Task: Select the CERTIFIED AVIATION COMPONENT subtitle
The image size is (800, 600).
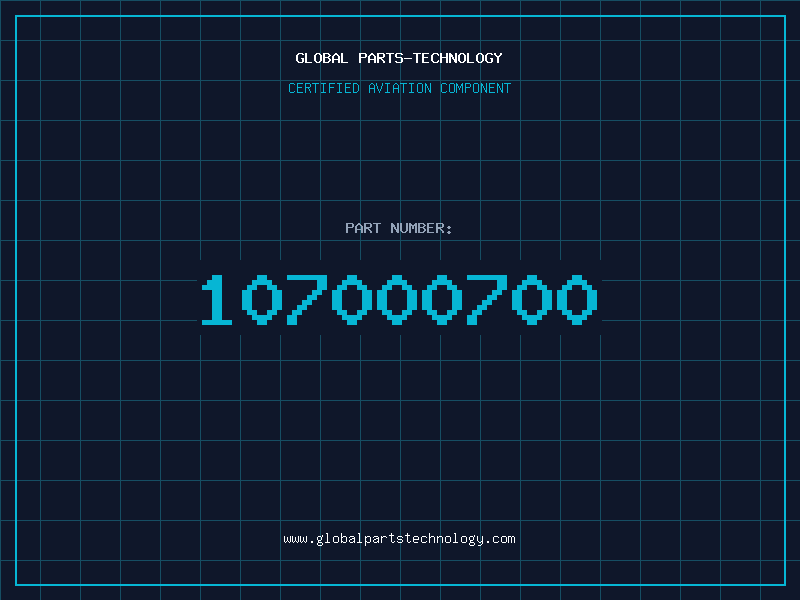Action: [x=399, y=88]
